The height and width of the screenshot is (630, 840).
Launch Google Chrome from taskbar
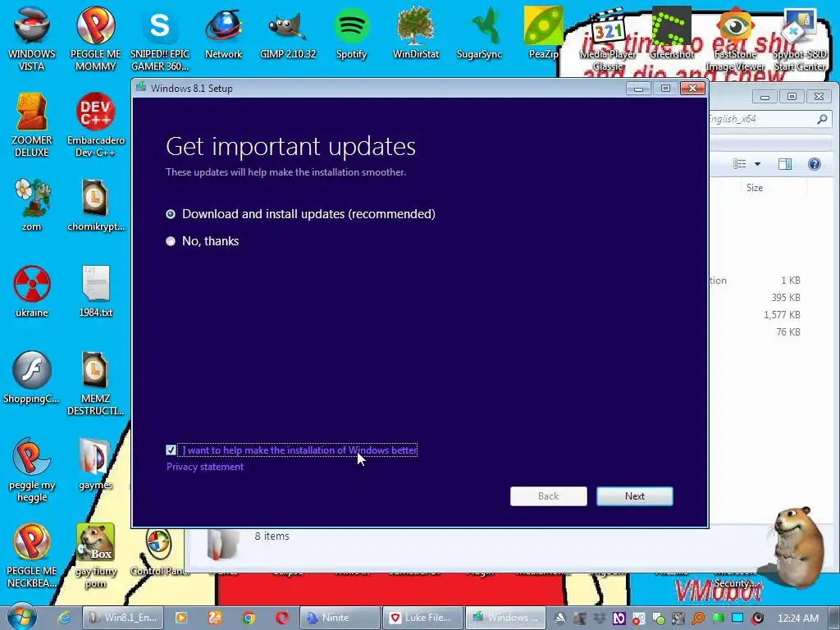click(248, 618)
